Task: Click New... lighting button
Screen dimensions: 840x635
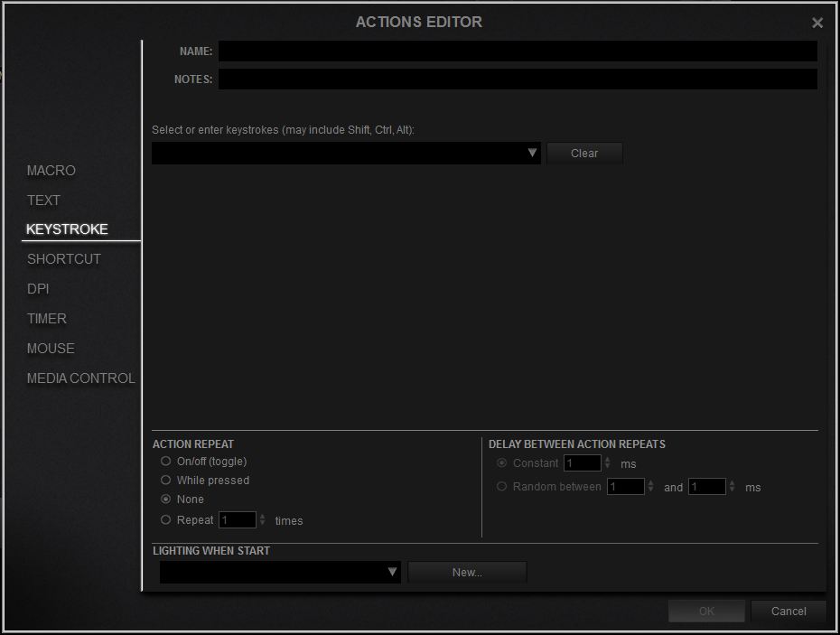Action: click(467, 573)
